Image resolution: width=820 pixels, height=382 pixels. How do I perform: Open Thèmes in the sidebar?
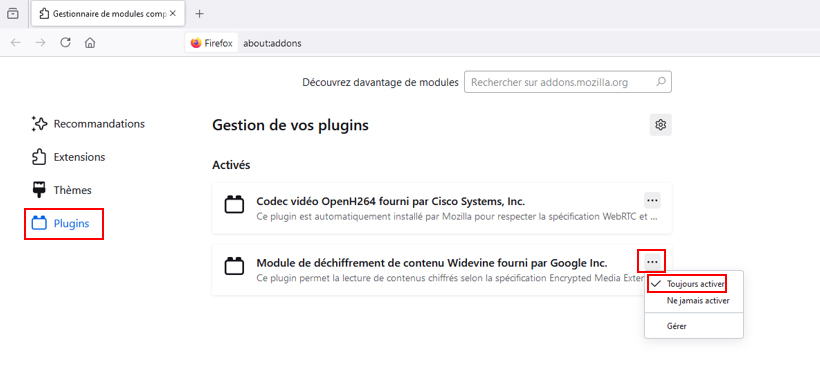click(x=62, y=190)
